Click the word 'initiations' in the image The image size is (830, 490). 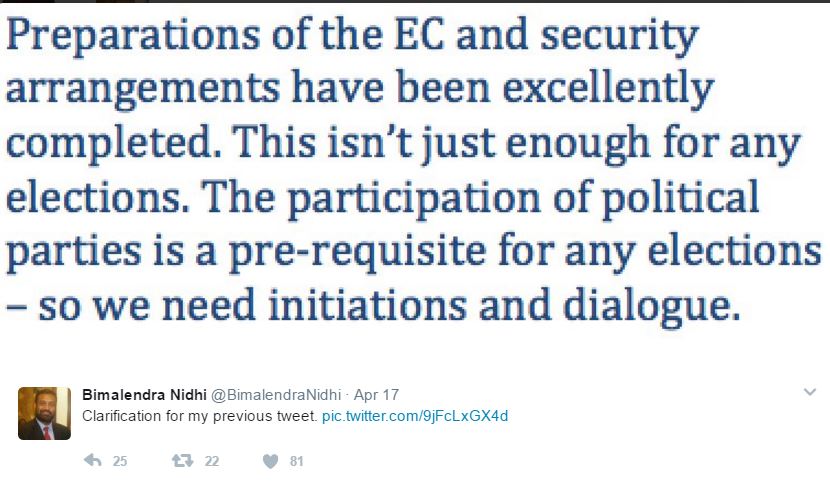pos(367,305)
